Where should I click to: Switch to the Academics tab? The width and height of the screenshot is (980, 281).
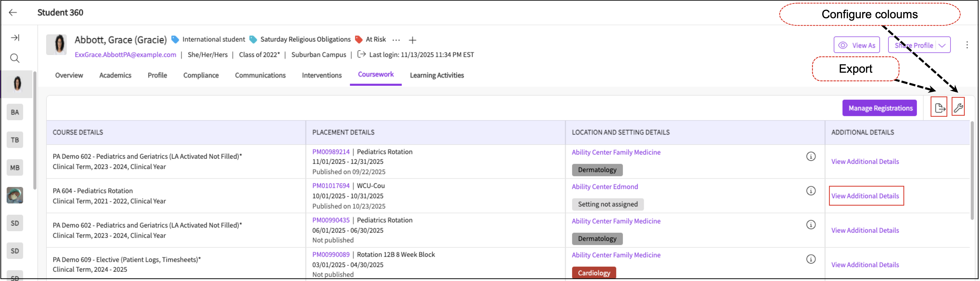(x=115, y=76)
